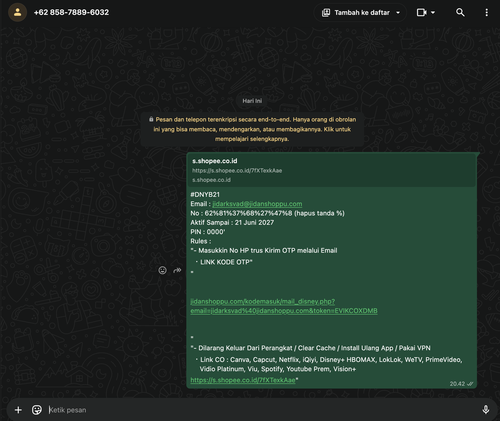This screenshot has width=500, height=421.
Task: Start a video call with the camera icon
Action: click(422, 13)
